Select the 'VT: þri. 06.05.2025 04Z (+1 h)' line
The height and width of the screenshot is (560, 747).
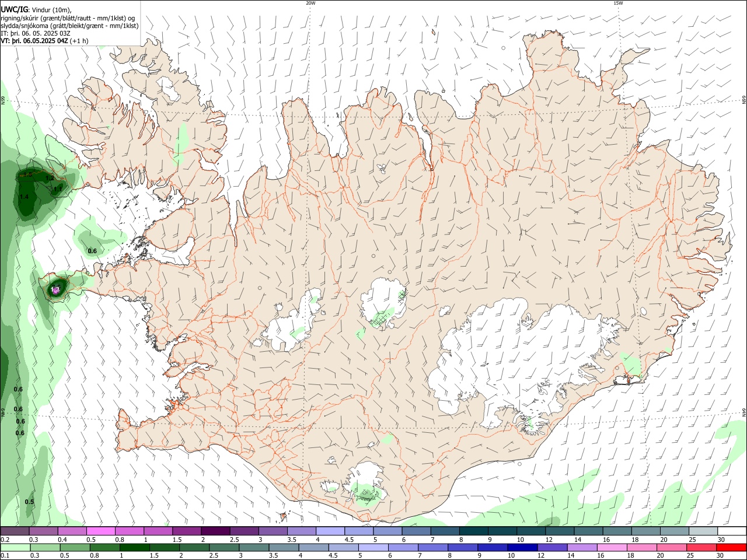point(44,41)
